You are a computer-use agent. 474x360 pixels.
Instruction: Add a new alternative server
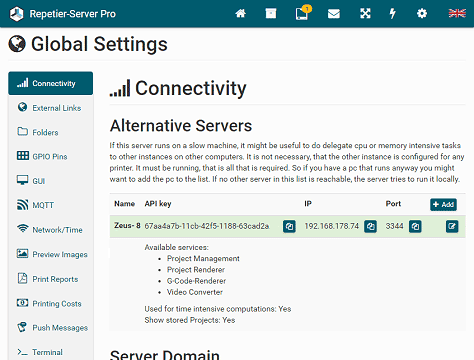tap(443, 204)
